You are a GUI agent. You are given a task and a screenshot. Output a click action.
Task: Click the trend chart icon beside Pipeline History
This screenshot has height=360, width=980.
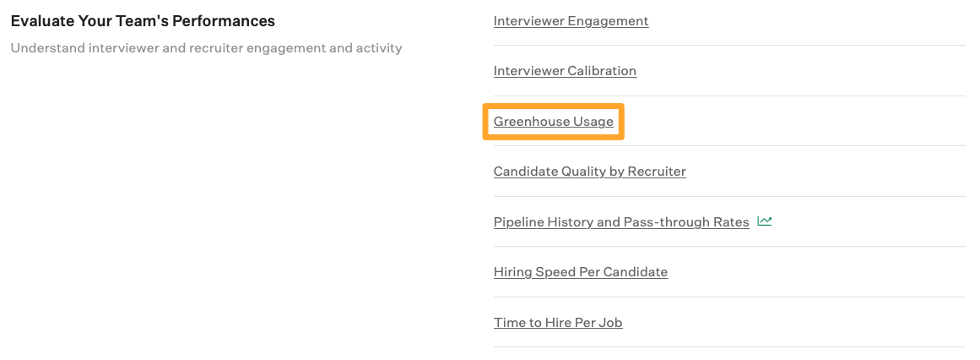click(x=765, y=221)
